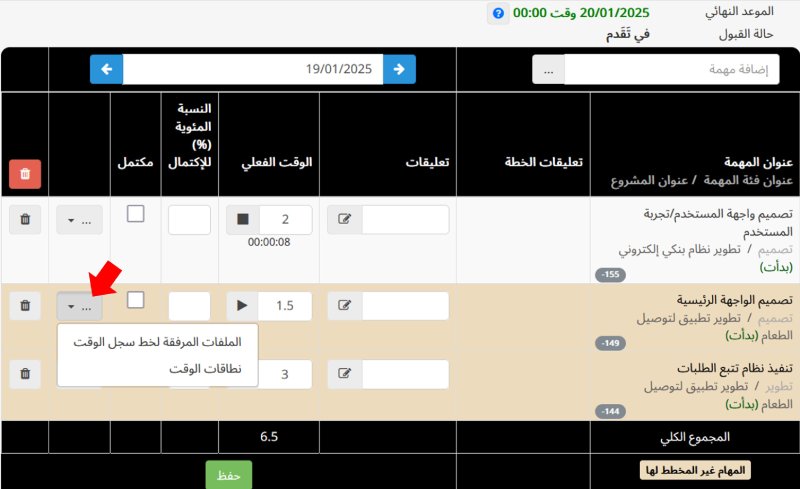
Task: Click the -144 badge
Action: coord(610,411)
